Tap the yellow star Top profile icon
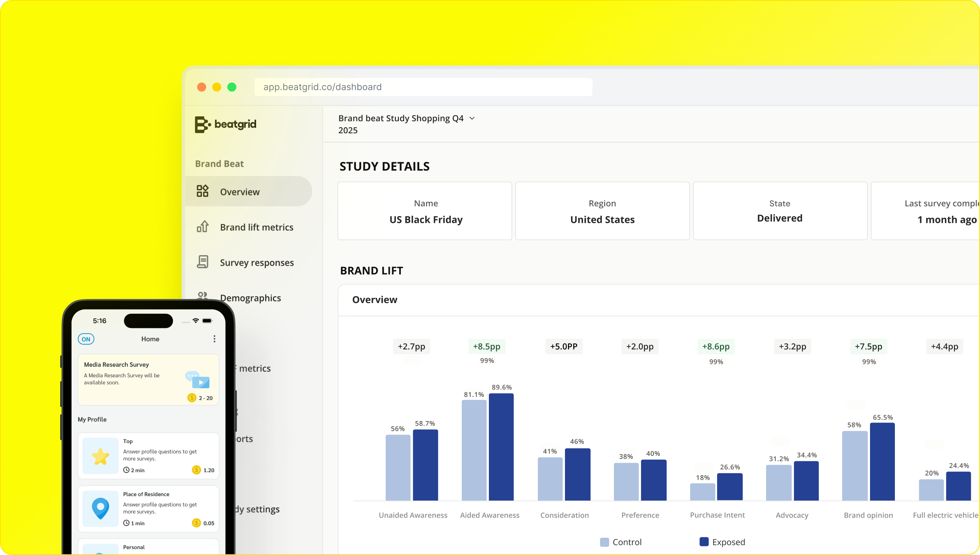 pyautogui.click(x=100, y=456)
